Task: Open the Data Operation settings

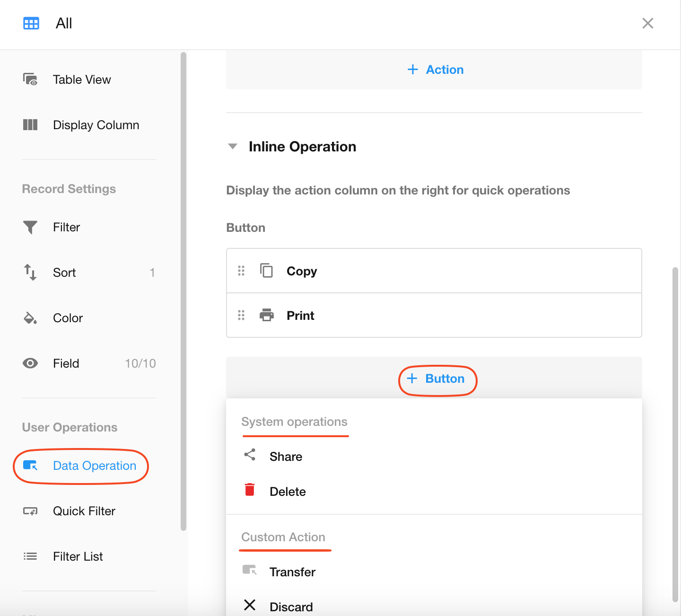Action: [x=94, y=466]
